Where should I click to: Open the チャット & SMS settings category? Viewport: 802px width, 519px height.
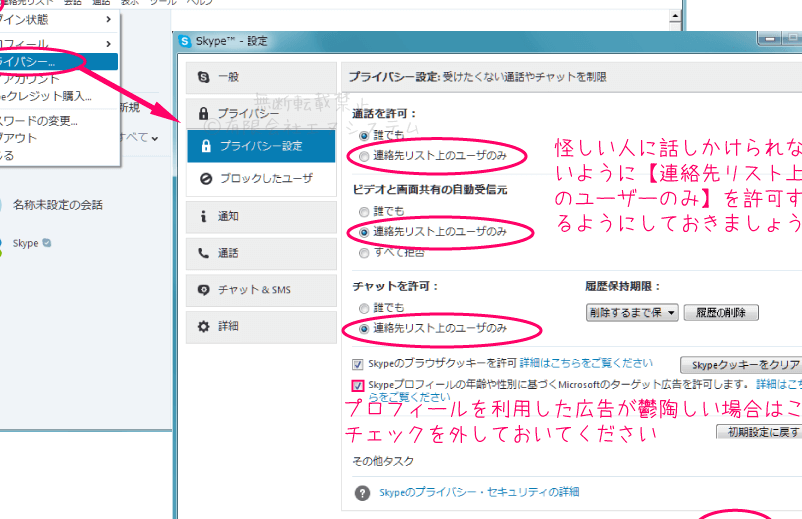[x=261, y=290]
